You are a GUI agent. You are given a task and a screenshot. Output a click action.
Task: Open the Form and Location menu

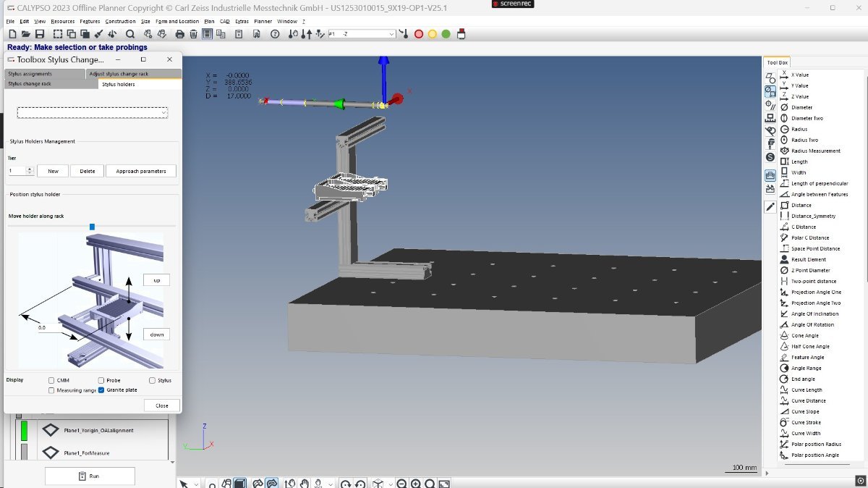[x=177, y=21]
